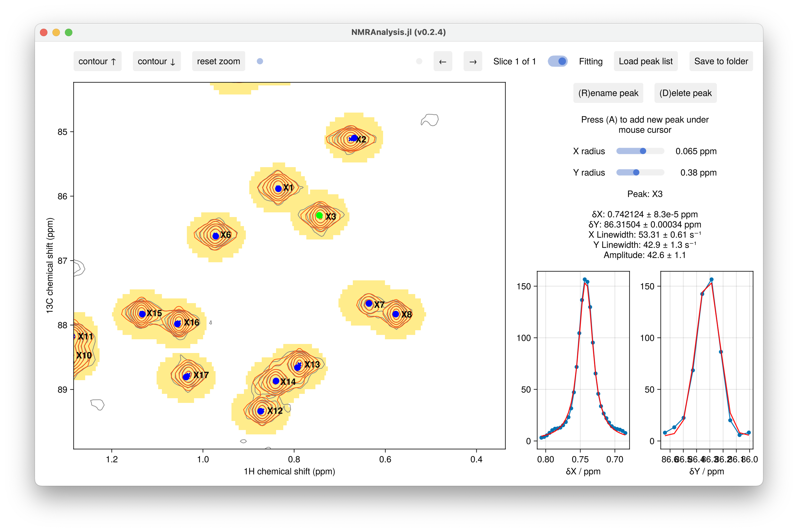798x532 pixels.
Task: Click the faint gray indicator dot near arrows
Action: coord(419,61)
